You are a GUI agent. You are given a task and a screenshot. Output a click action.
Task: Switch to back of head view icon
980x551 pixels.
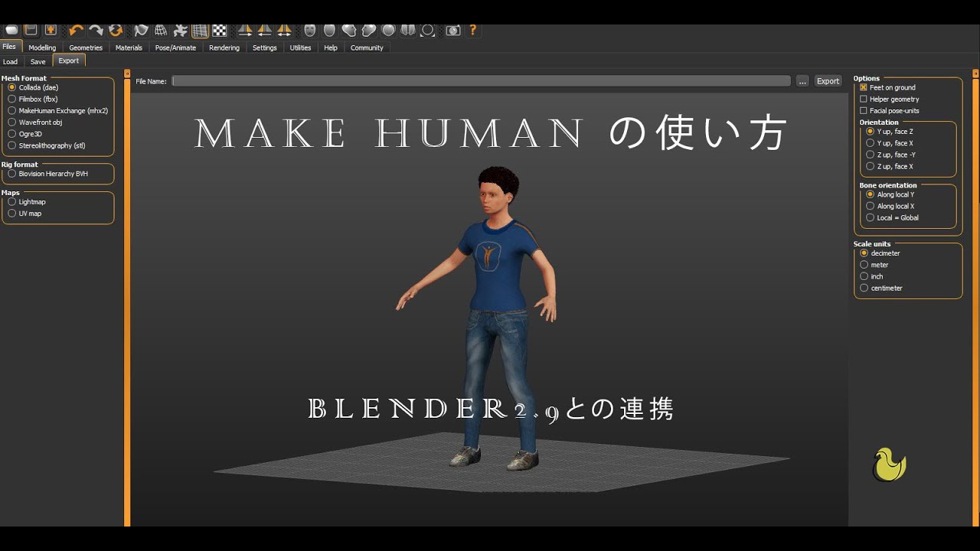pyautogui.click(x=329, y=30)
